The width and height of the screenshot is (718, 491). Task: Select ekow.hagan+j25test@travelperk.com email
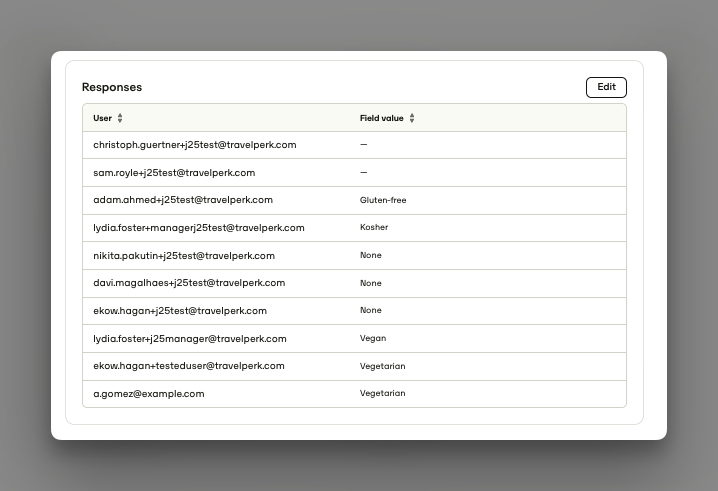180,311
